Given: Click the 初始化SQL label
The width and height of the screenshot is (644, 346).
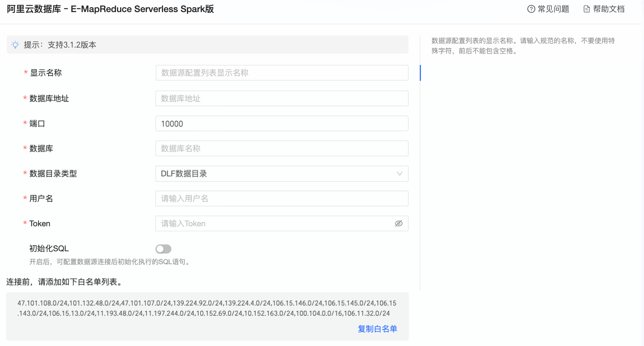Looking at the screenshot, I should tap(49, 249).
